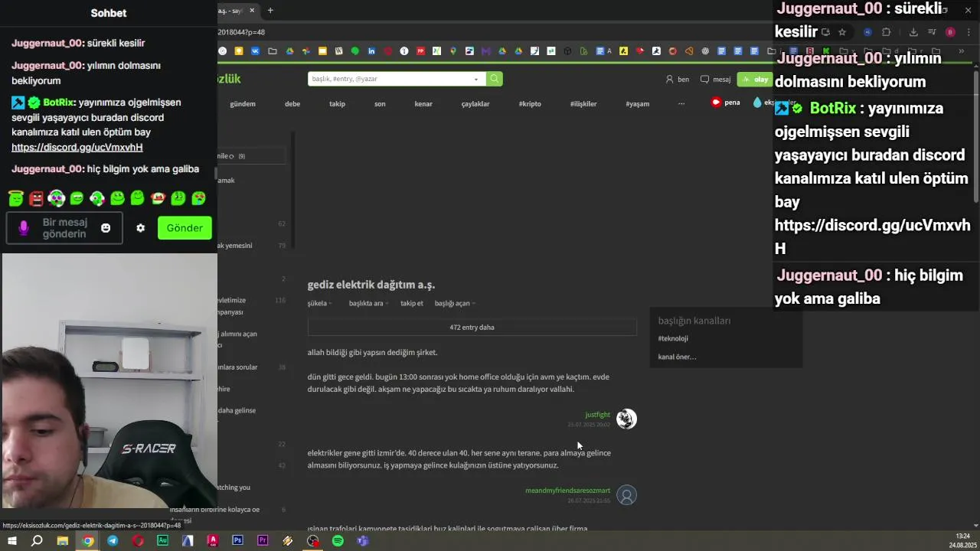Screen dimensions: 980x551
Task: Click the 'pena' logo link
Action: tap(725, 103)
